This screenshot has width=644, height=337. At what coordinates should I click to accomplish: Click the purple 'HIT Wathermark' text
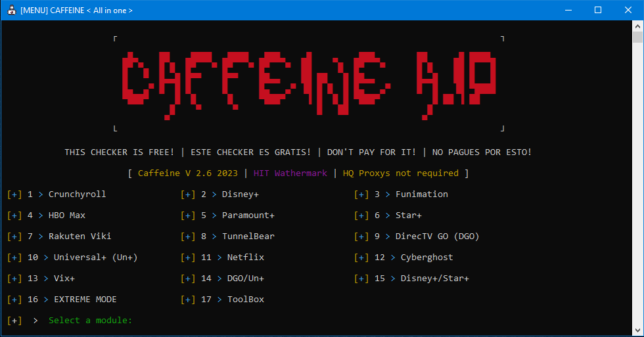(x=290, y=173)
